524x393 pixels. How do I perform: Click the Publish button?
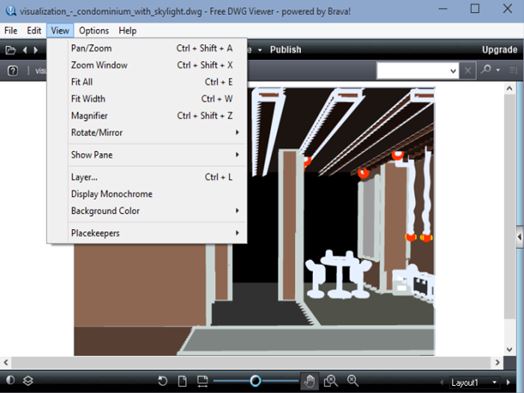click(x=286, y=50)
